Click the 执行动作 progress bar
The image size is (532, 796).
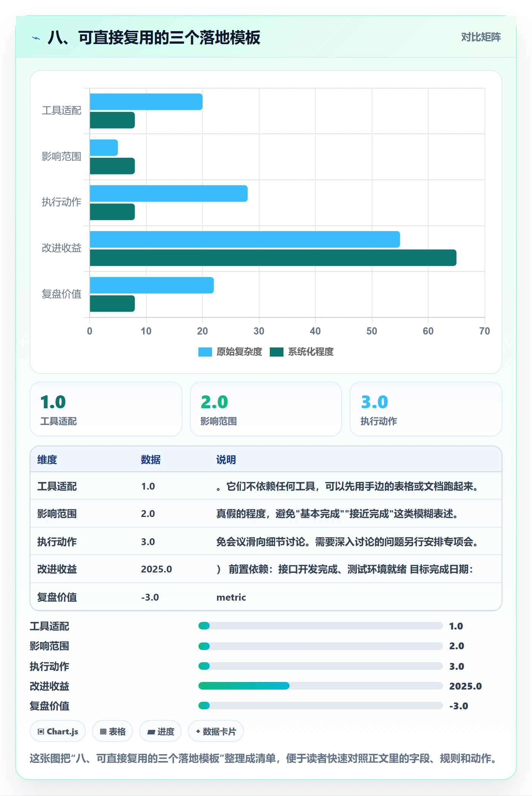click(x=320, y=666)
